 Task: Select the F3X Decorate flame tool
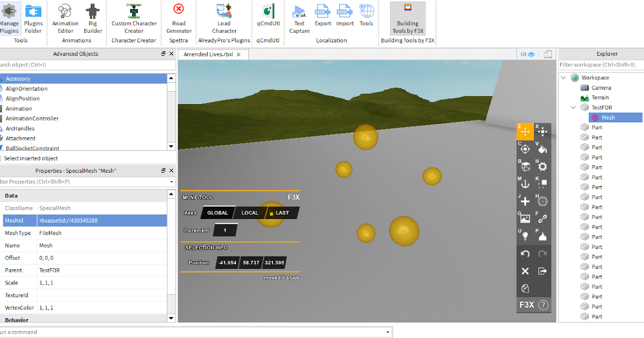point(543,236)
